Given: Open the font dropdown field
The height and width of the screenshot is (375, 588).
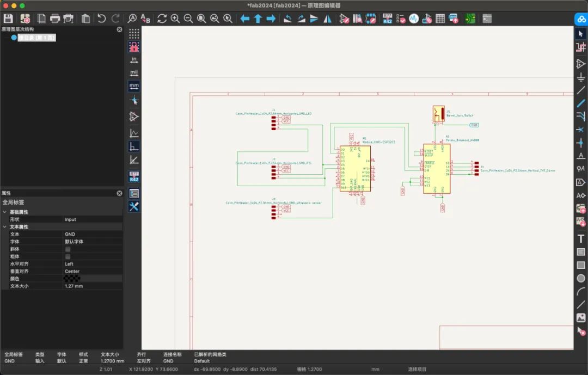Looking at the screenshot, I should [92, 242].
